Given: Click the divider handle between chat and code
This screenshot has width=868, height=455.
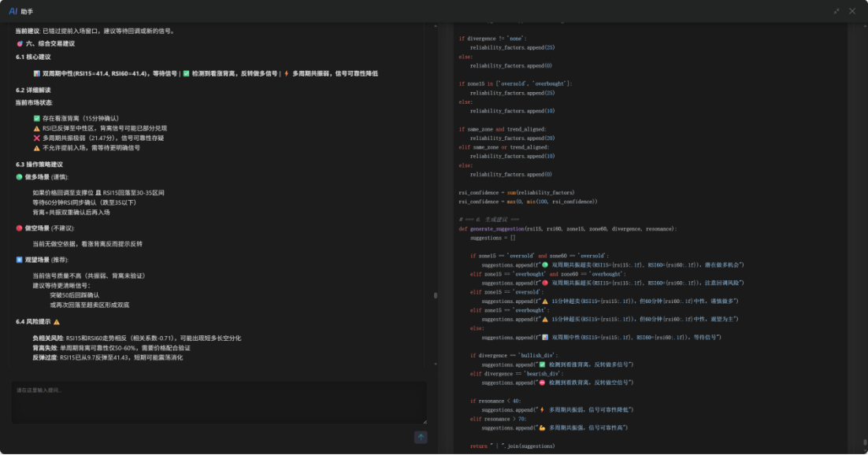Looking at the screenshot, I should point(436,295).
